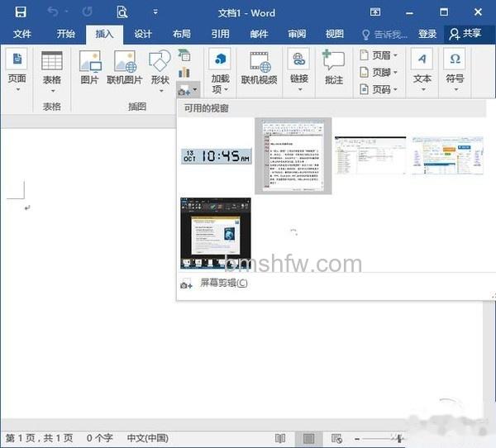This screenshot has width=496, height=448.
Task: Open the 文件 file menu
Action: coord(22,34)
